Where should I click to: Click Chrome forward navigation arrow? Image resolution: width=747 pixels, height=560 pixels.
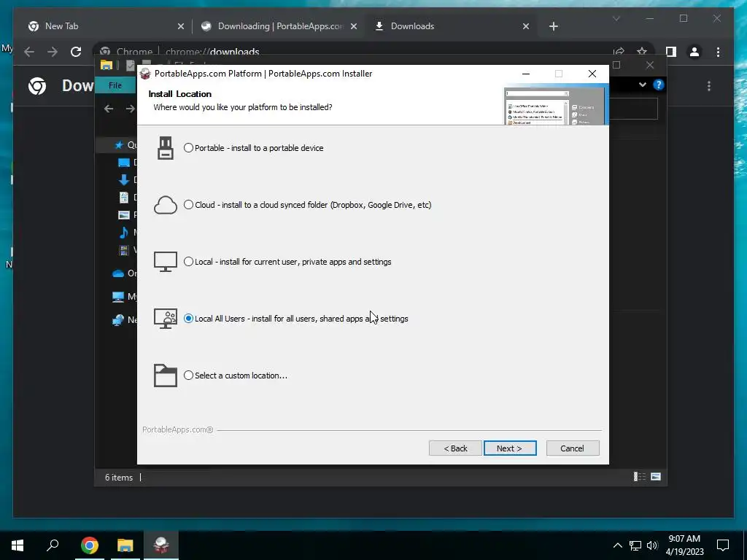click(x=53, y=52)
